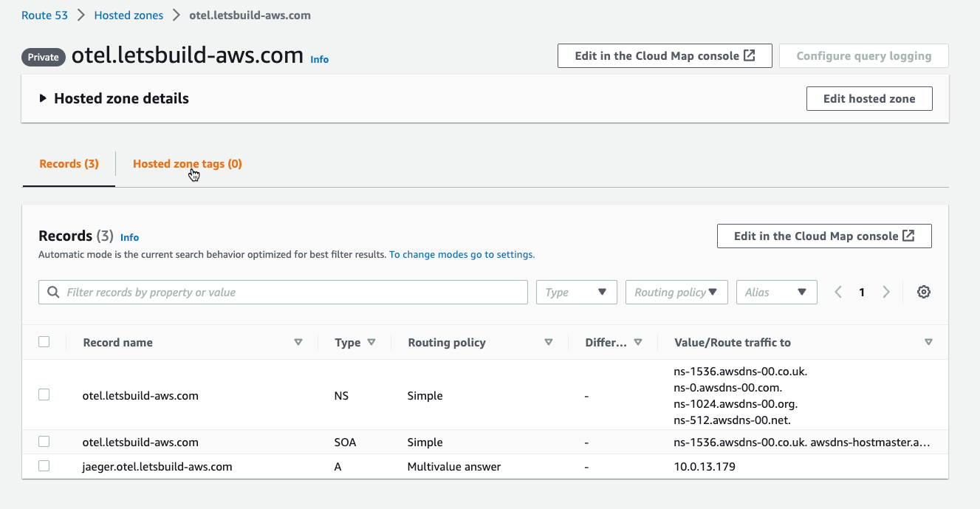Click ns-0.awsdns-00.com. value text

tap(728, 387)
